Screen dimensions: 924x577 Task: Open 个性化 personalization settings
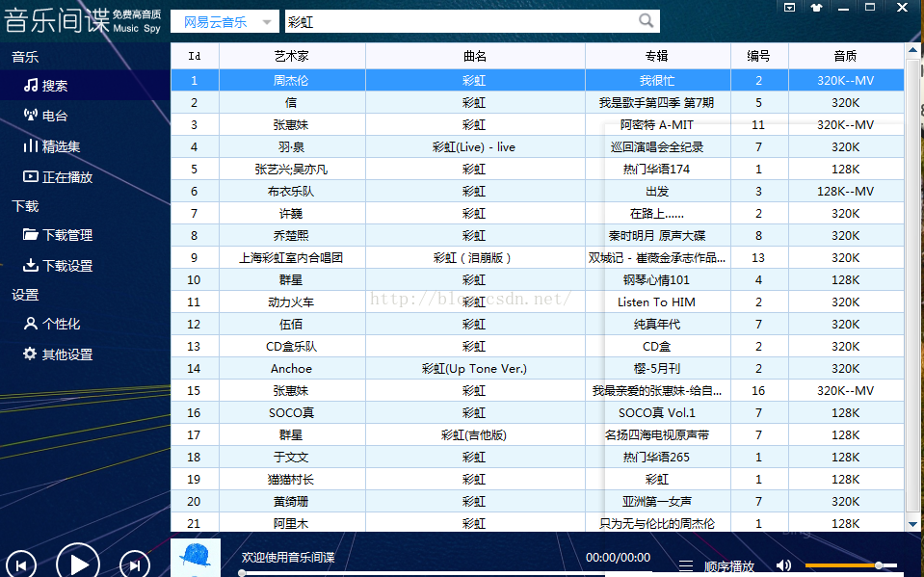coord(52,324)
